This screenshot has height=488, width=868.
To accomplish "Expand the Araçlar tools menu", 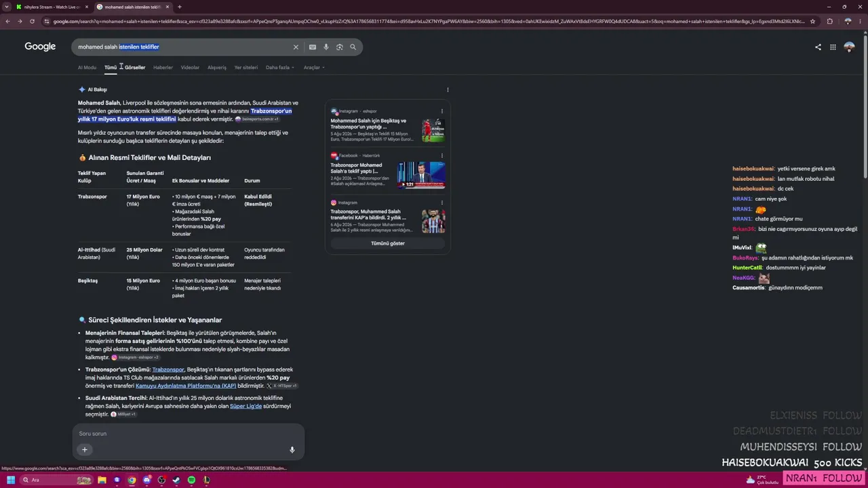I will point(314,68).
